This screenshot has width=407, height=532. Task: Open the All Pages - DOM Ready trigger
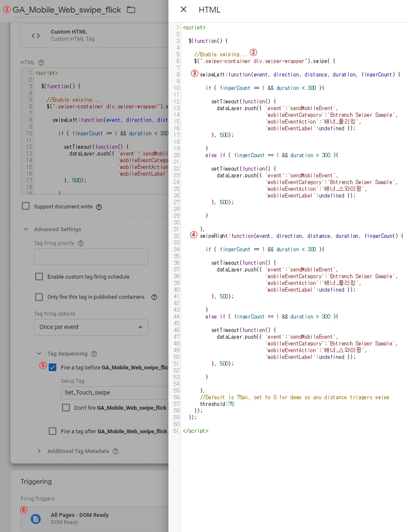[x=95, y=519]
